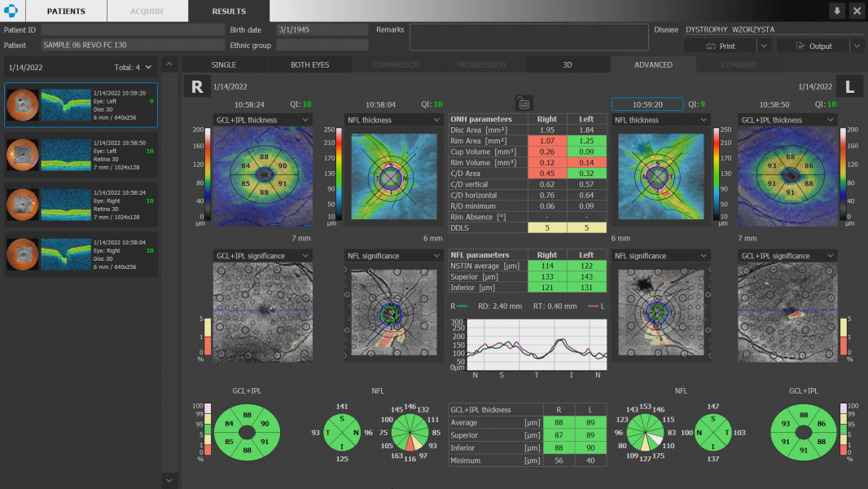Expand the 1/14/2022 exam date group
Screen dimensions: 868x489
148,67
